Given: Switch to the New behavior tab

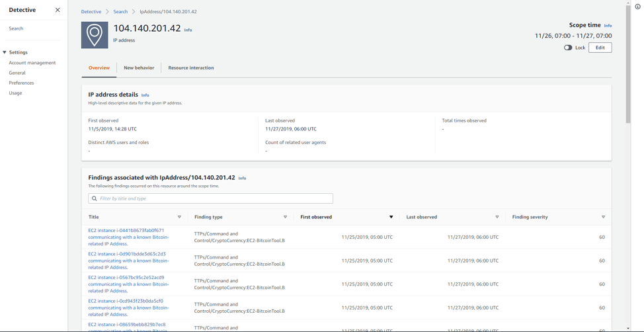Looking at the screenshot, I should pyautogui.click(x=139, y=68).
